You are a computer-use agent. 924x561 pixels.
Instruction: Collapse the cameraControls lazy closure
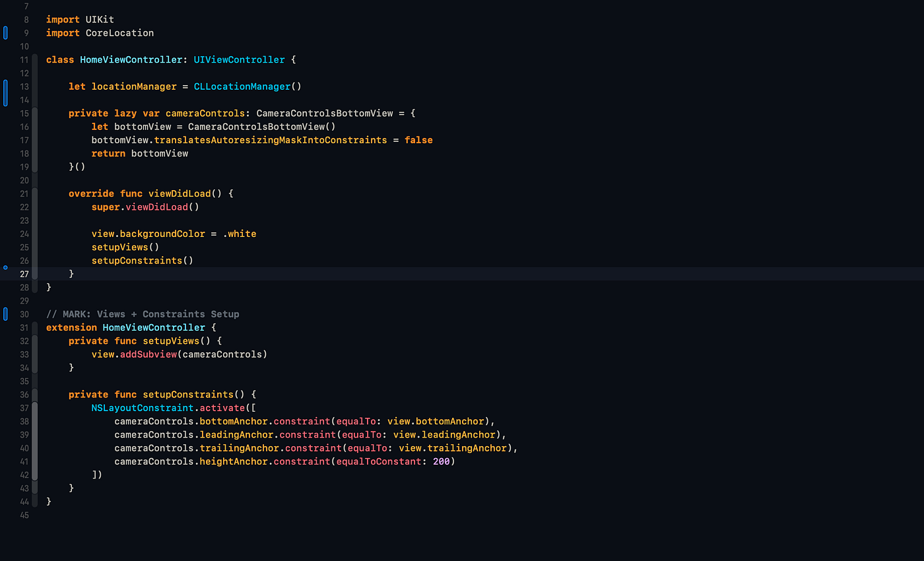click(34, 139)
